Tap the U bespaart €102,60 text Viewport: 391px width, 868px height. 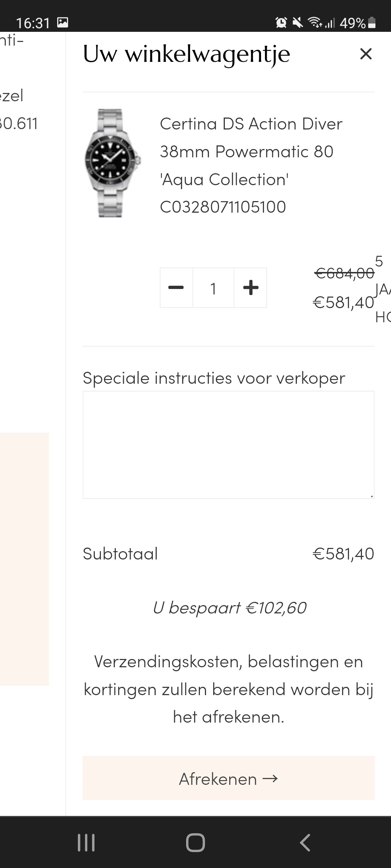(230, 608)
